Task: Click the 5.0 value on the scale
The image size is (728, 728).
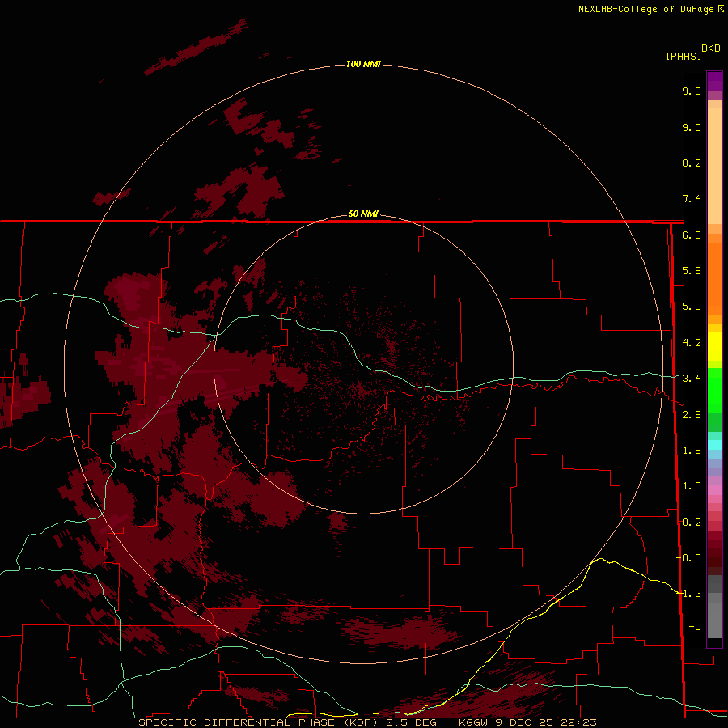Action: tap(692, 307)
